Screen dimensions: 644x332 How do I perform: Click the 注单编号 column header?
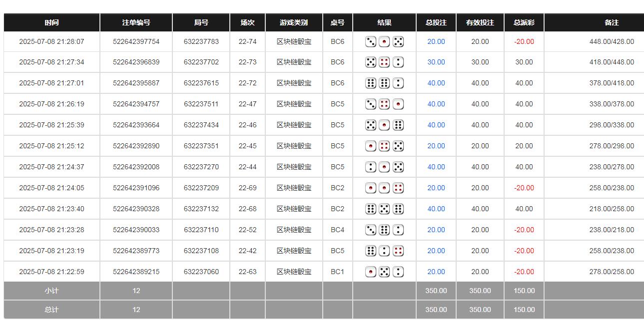coord(136,22)
